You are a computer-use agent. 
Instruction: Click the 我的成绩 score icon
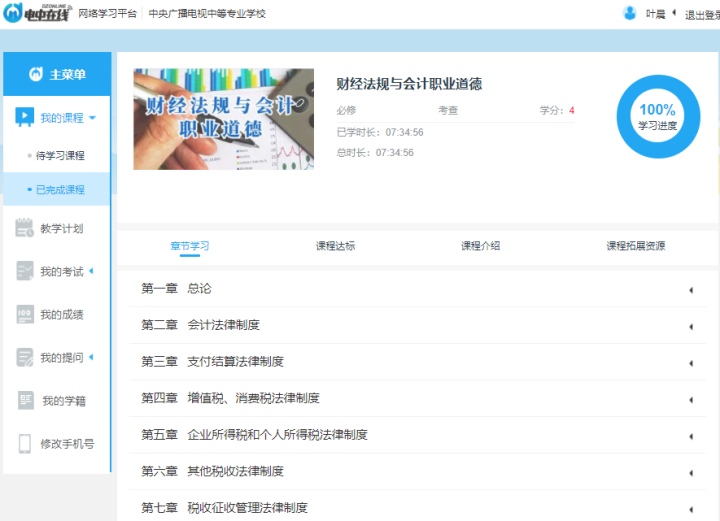pos(25,314)
